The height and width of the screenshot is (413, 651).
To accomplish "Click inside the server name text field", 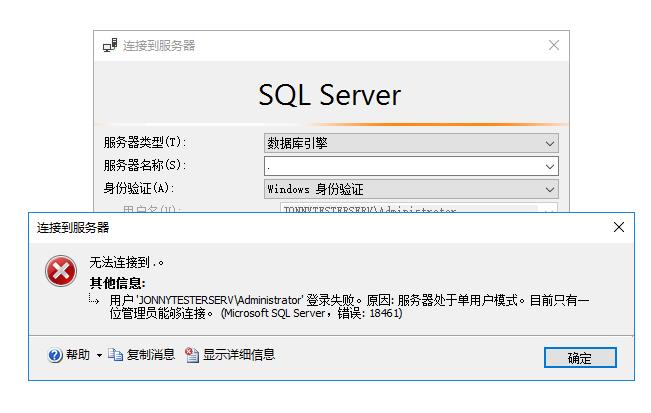I will (x=400, y=166).
